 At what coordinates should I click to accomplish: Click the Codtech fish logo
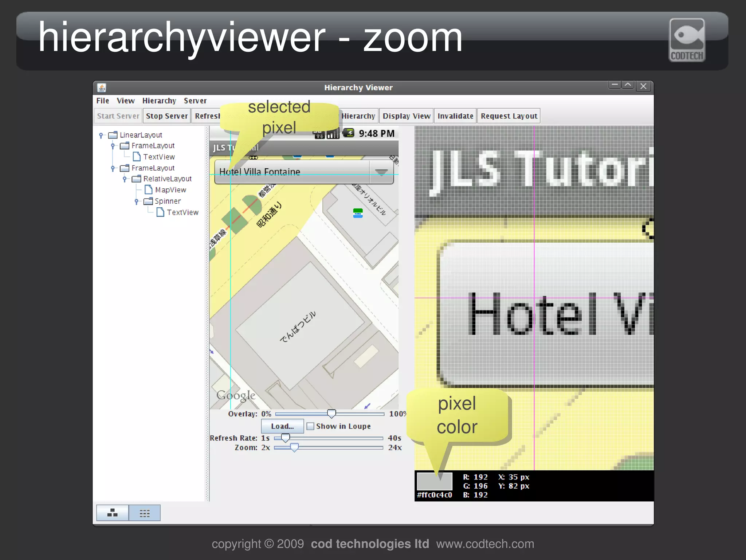point(687,40)
